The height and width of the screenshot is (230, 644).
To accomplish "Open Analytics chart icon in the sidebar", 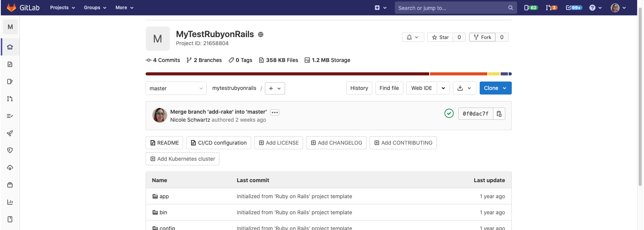I will point(10,202).
